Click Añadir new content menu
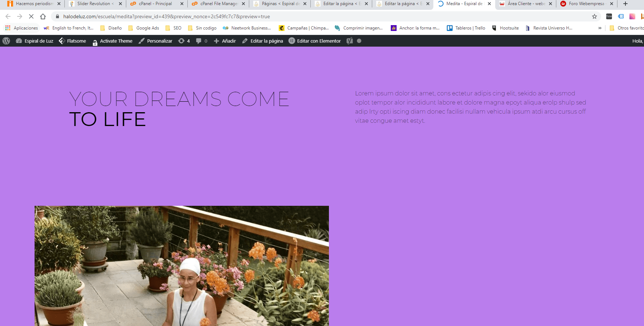Viewport: 644px width, 326px height. click(225, 41)
